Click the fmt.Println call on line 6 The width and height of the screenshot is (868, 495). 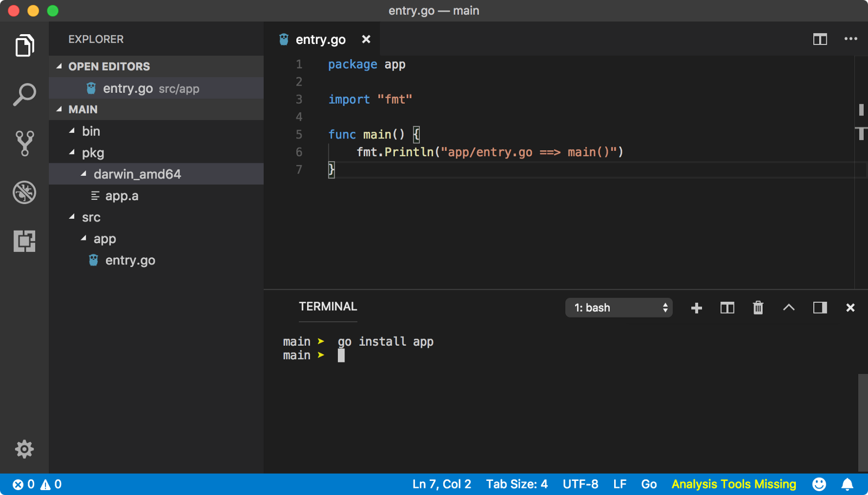coord(395,152)
